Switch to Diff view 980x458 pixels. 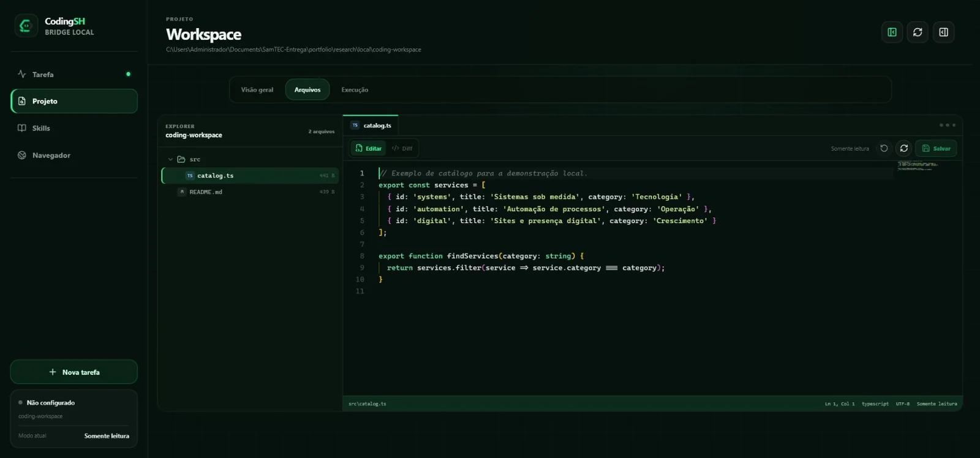point(402,148)
